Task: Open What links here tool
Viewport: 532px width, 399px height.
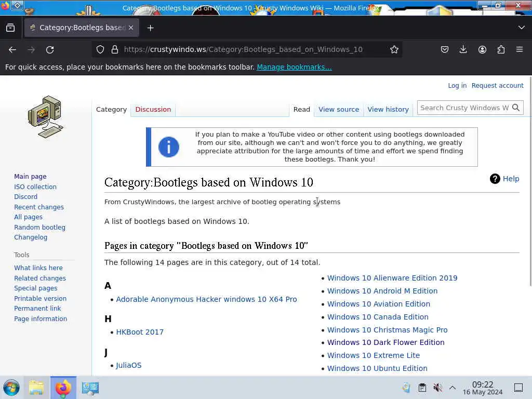Action: click(x=38, y=268)
